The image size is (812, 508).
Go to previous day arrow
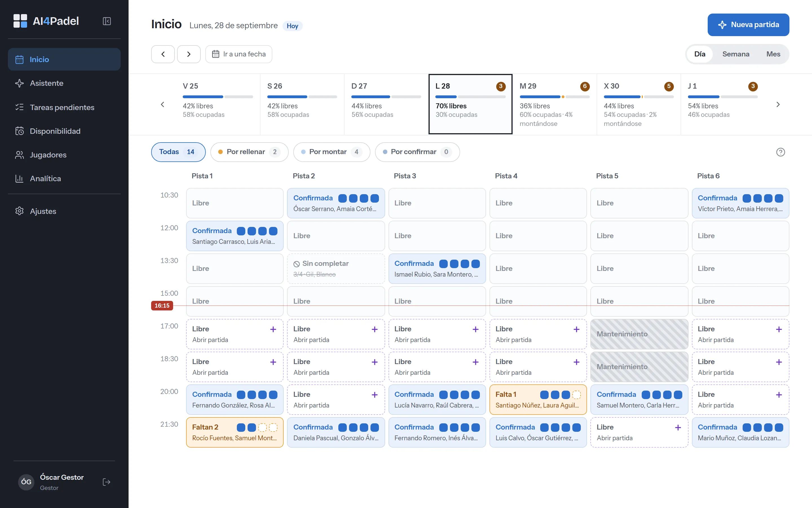(x=163, y=54)
